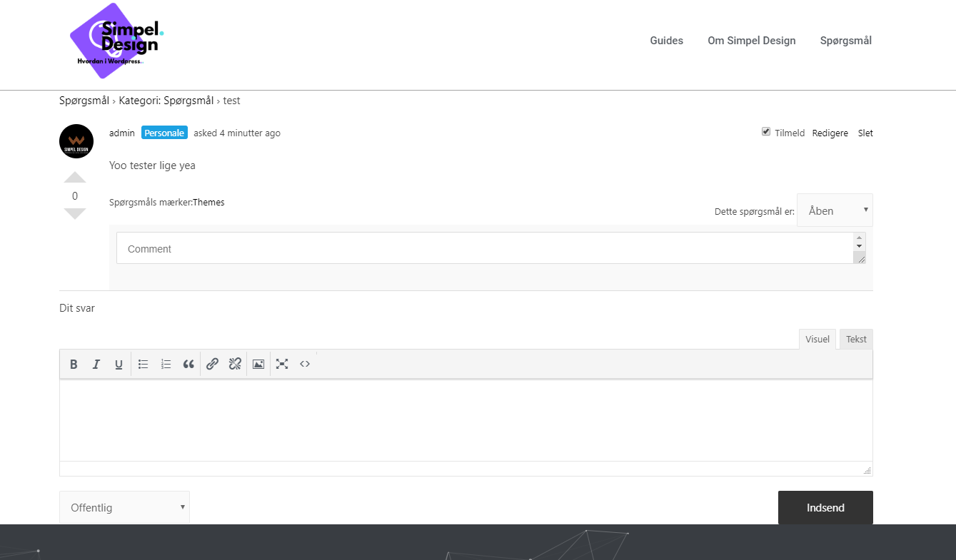Insert a bulleted list
Screen dimensions: 956x560
click(143, 364)
